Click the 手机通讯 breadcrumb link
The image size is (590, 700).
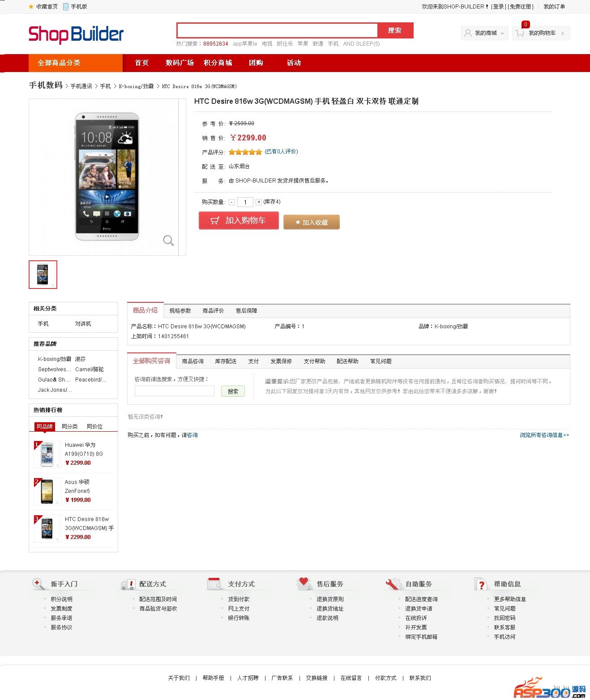click(x=81, y=86)
